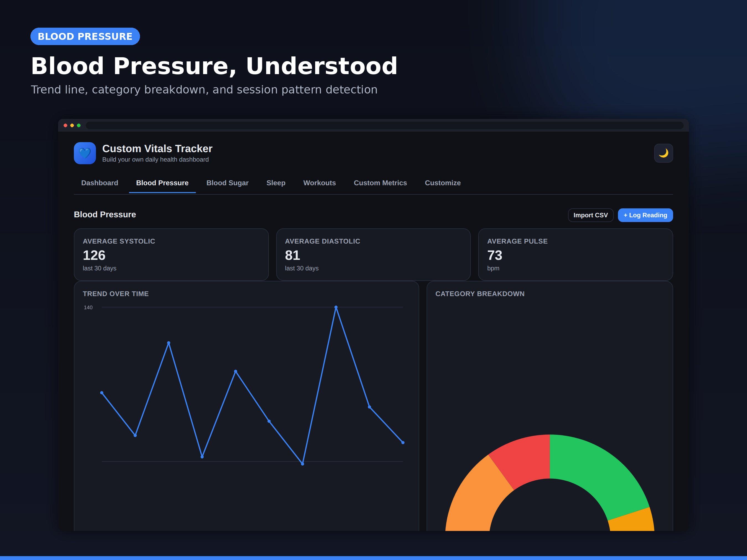Viewport: 747px width, 560px height.
Task: Click the yellow window dot
Action: coord(72,126)
